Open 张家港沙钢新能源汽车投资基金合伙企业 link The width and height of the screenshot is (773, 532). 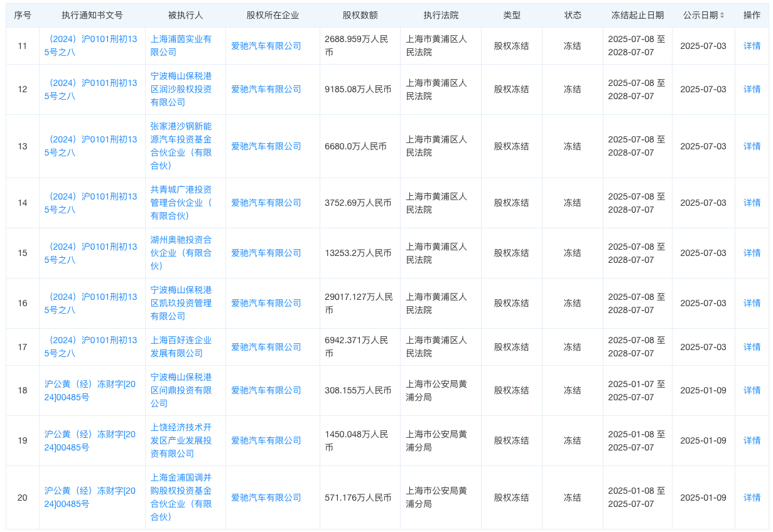point(181,146)
